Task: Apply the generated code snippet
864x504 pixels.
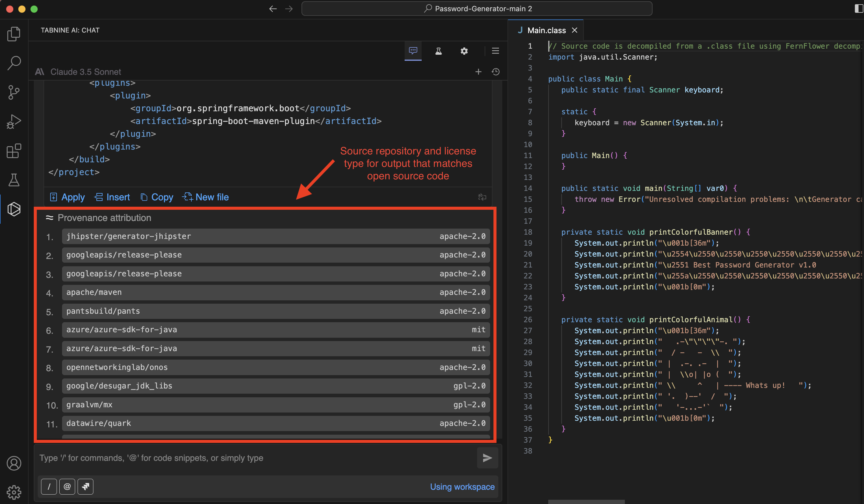Action: (x=67, y=197)
